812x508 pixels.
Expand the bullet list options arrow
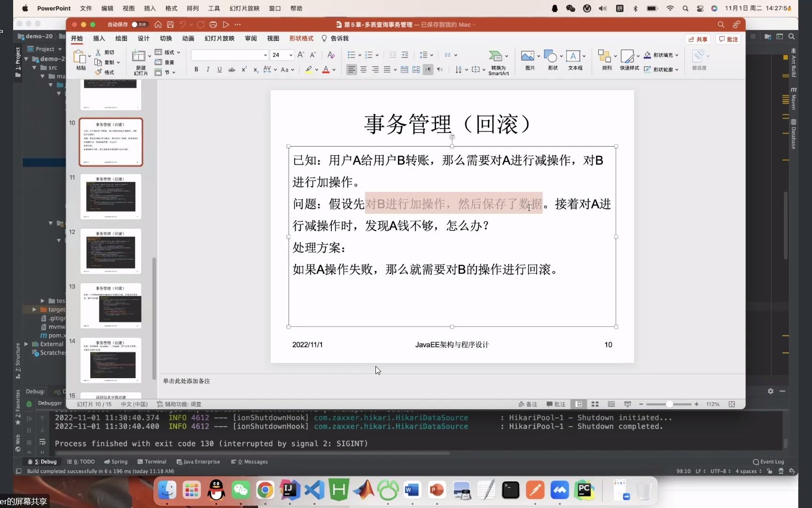(x=359, y=55)
